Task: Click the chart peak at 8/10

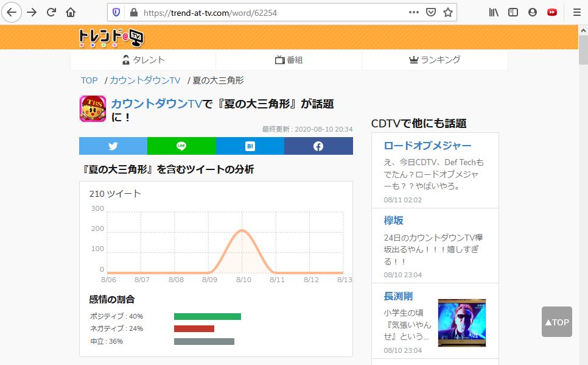Action: (242, 230)
